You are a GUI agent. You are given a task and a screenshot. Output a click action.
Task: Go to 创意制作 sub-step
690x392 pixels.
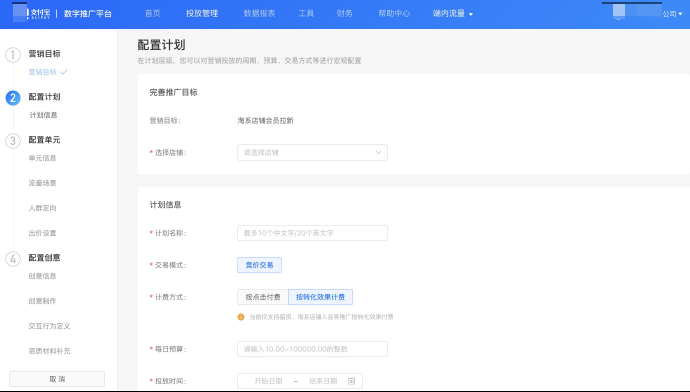(43, 301)
